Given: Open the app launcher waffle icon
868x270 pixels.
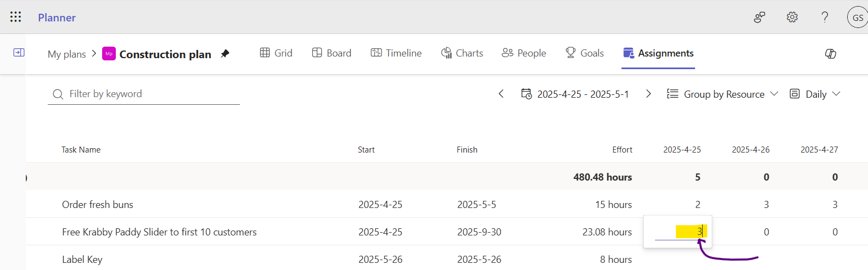Looking at the screenshot, I should click(x=16, y=17).
